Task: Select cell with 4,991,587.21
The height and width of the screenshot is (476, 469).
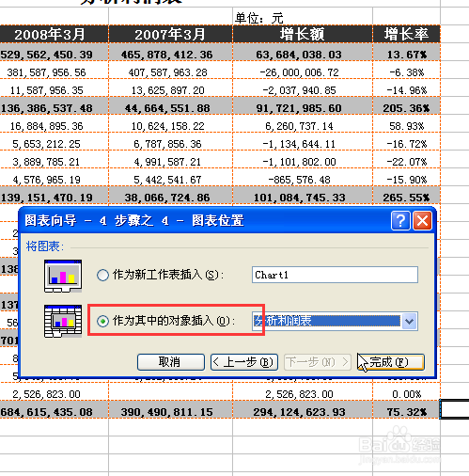Action: point(170,159)
